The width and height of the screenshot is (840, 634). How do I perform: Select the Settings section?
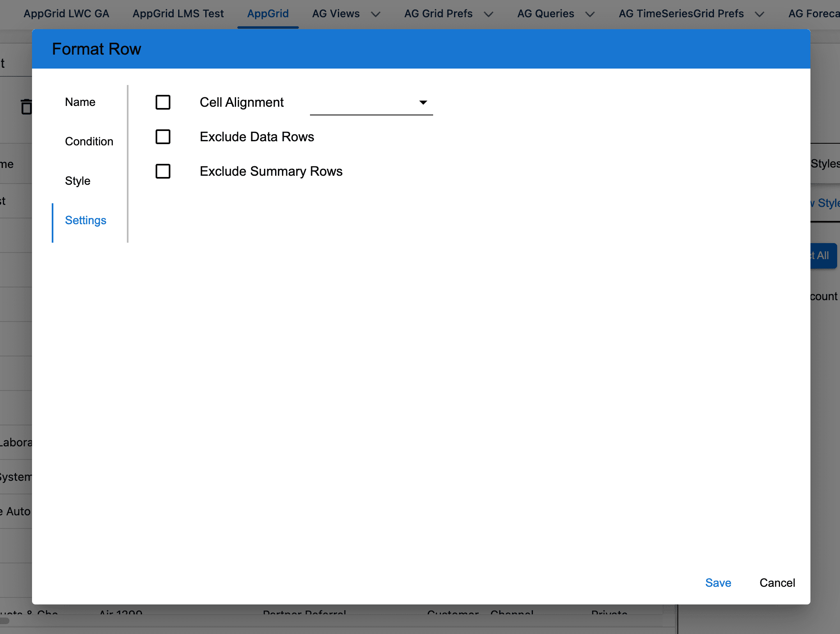coord(85,220)
